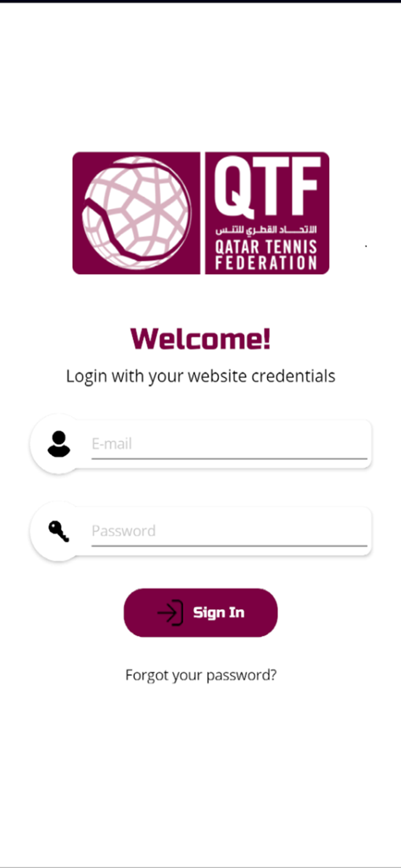Click the arrow-into-door icon on Sign In
Viewport: 401px width, 868px height.
[x=170, y=613]
